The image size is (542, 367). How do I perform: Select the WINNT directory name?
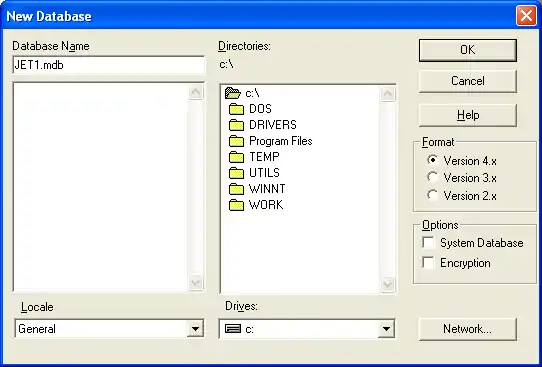pos(267,189)
